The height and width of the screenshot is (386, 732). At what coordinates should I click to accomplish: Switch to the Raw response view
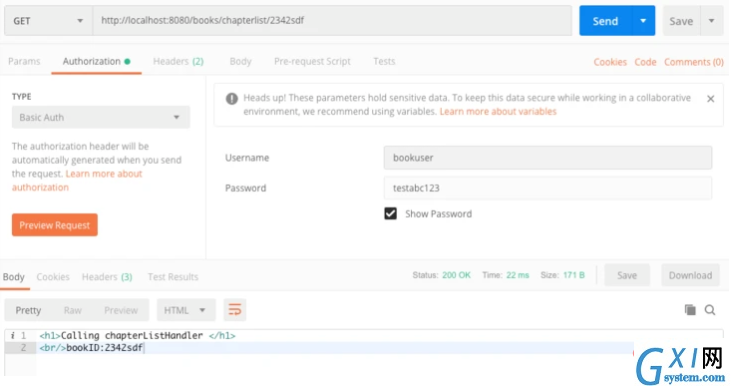point(73,310)
